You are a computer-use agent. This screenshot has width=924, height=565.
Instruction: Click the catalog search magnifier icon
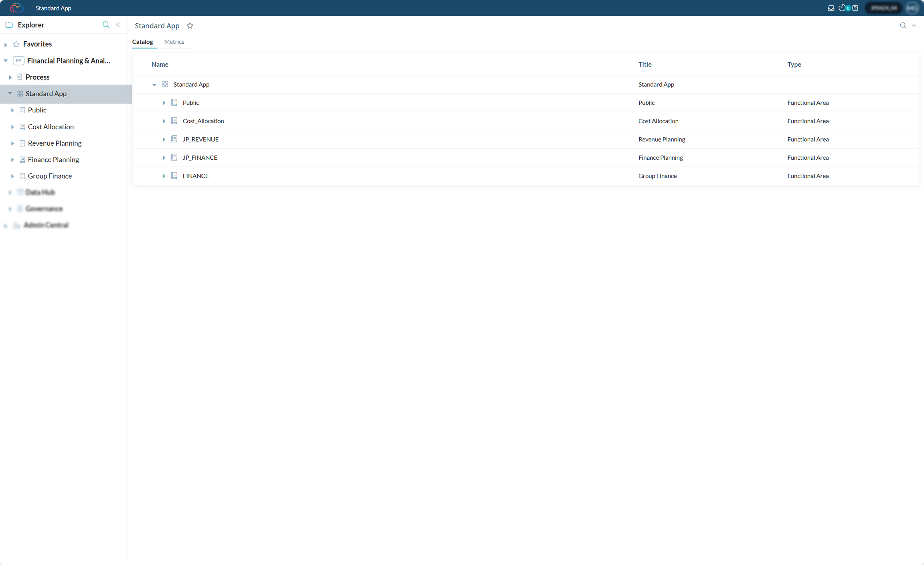(x=903, y=26)
